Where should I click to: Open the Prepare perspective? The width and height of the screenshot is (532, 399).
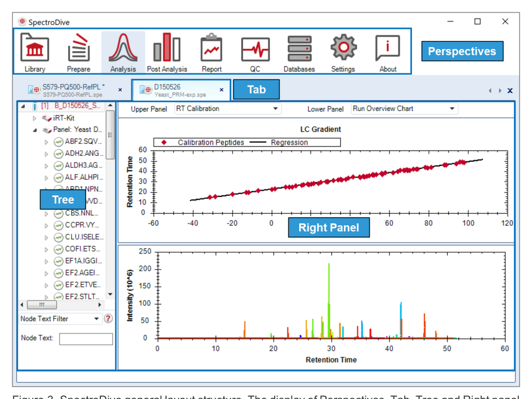[78, 52]
